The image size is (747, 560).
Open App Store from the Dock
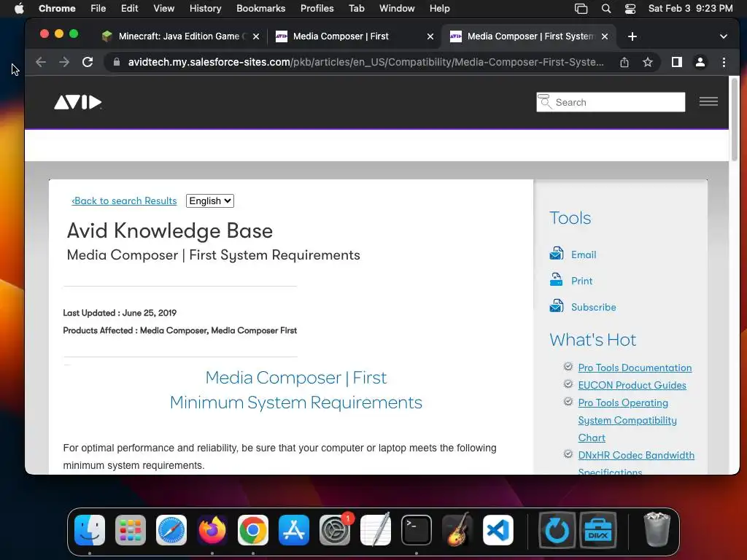(294, 530)
